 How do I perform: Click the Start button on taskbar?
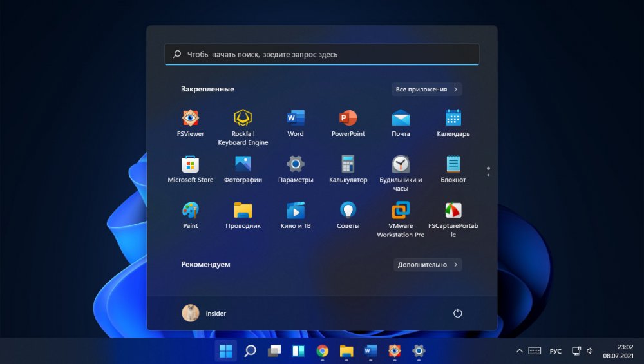tap(225, 351)
